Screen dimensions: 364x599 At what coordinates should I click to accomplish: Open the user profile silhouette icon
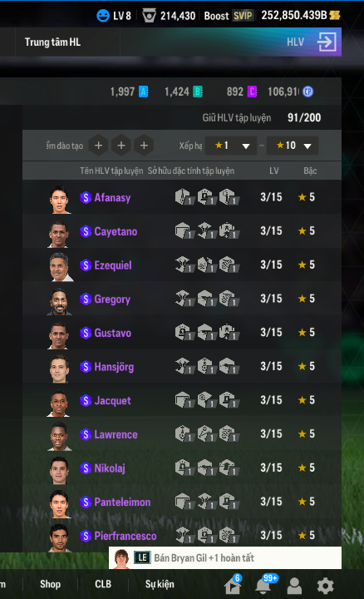pyautogui.click(x=294, y=585)
